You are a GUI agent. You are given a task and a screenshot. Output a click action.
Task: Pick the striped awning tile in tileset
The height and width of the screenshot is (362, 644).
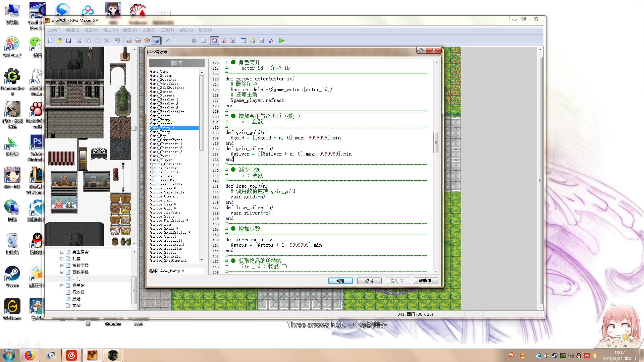click(61, 158)
